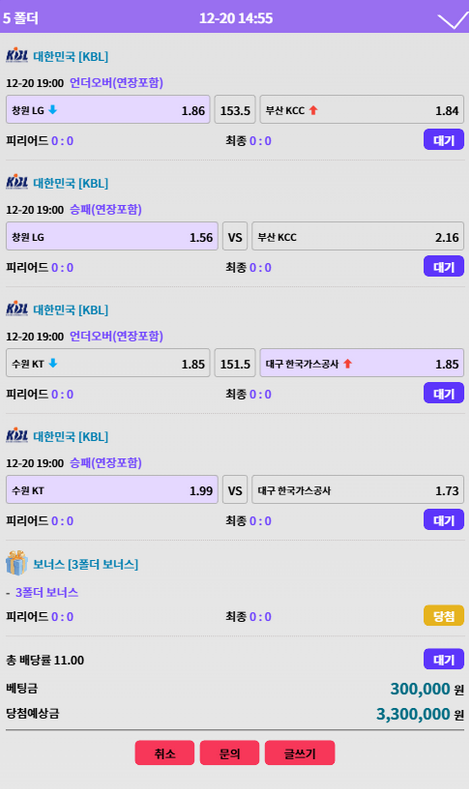Click the bonus gift box icon
This screenshot has width=469, height=789.
(x=17, y=563)
